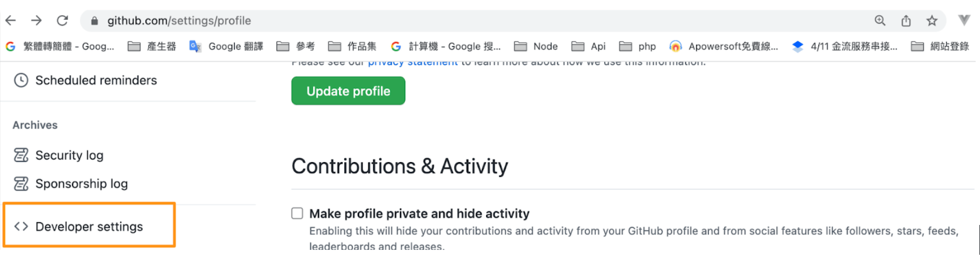
Task: Open the privacy statement link
Action: pos(412,63)
